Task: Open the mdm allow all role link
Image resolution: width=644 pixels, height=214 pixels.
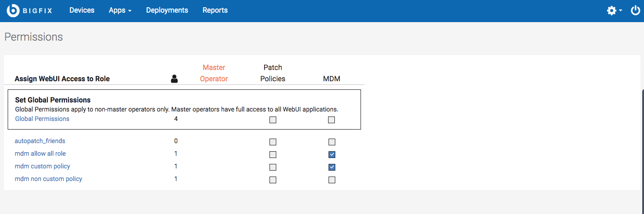Action: pyautogui.click(x=40, y=154)
